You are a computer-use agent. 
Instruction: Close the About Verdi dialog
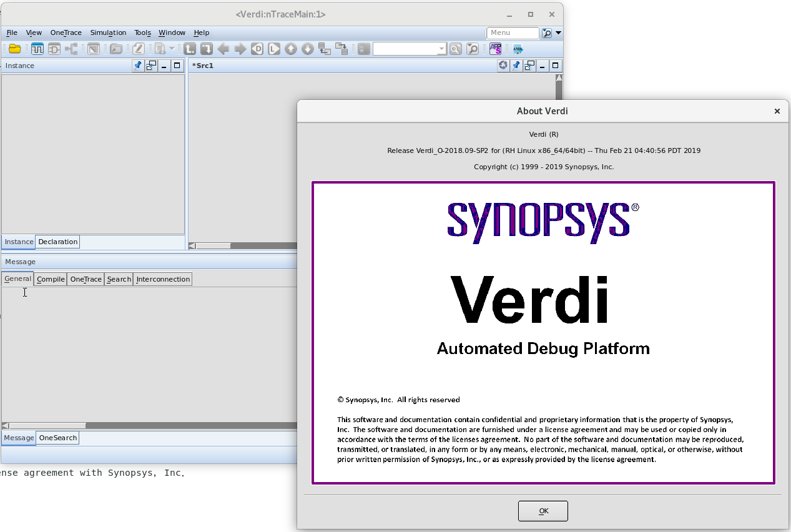pyautogui.click(x=777, y=111)
